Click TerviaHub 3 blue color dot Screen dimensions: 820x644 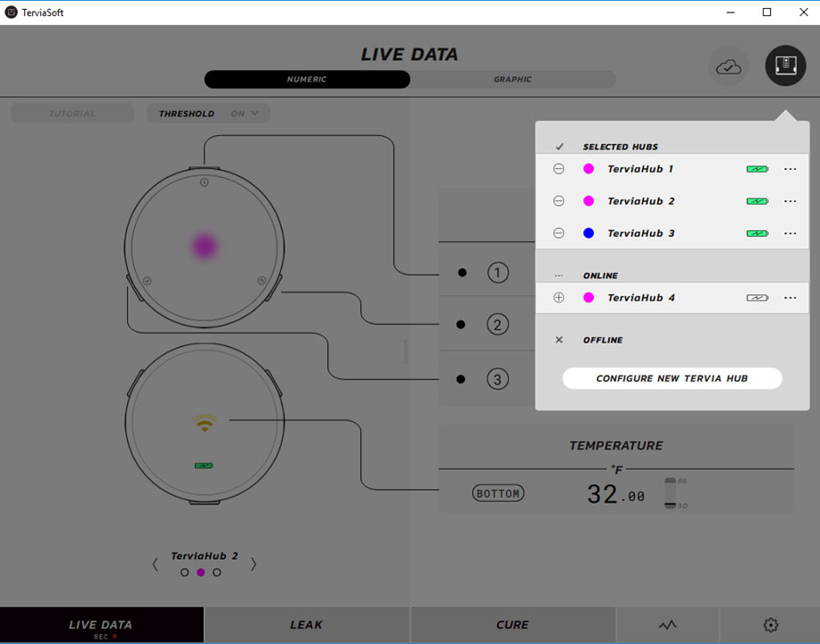pos(588,233)
